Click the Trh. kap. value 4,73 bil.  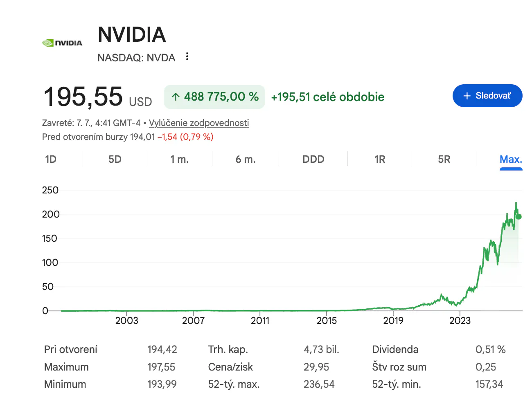coord(321,349)
